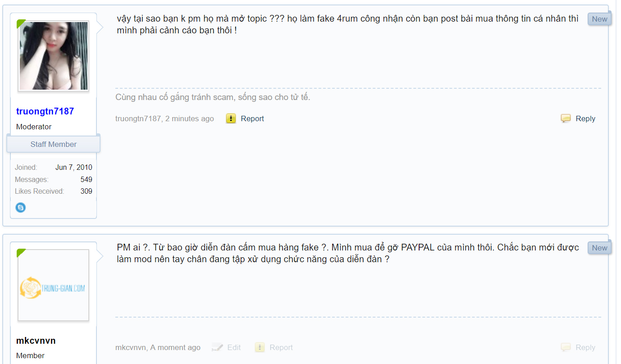Screen dimensions: 621x364
Task: Visit the bold mkcvnvn profile name under avatar
Action: 36,341
